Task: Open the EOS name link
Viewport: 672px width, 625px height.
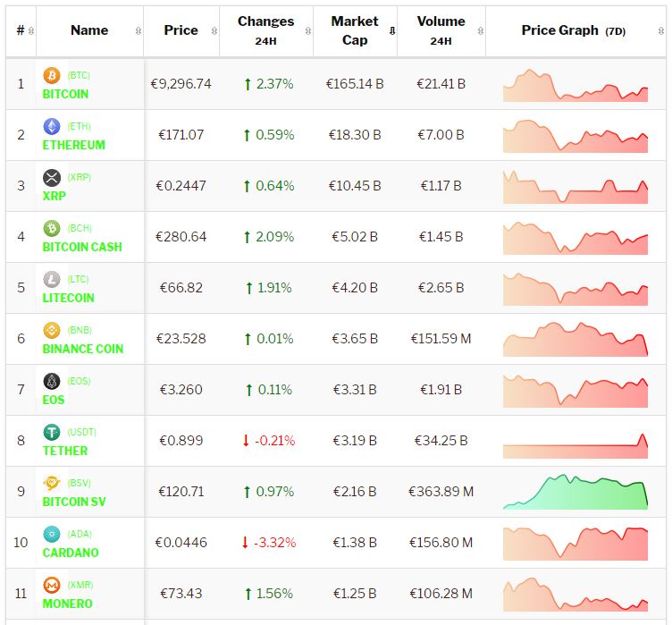Action: click(54, 400)
